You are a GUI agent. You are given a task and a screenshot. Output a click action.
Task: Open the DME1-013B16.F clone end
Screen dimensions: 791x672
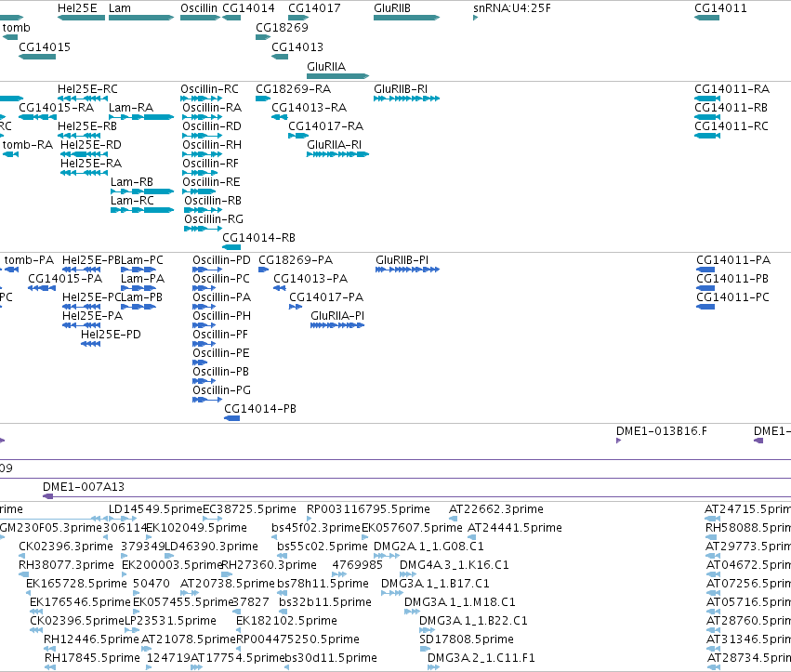pyautogui.click(x=662, y=431)
